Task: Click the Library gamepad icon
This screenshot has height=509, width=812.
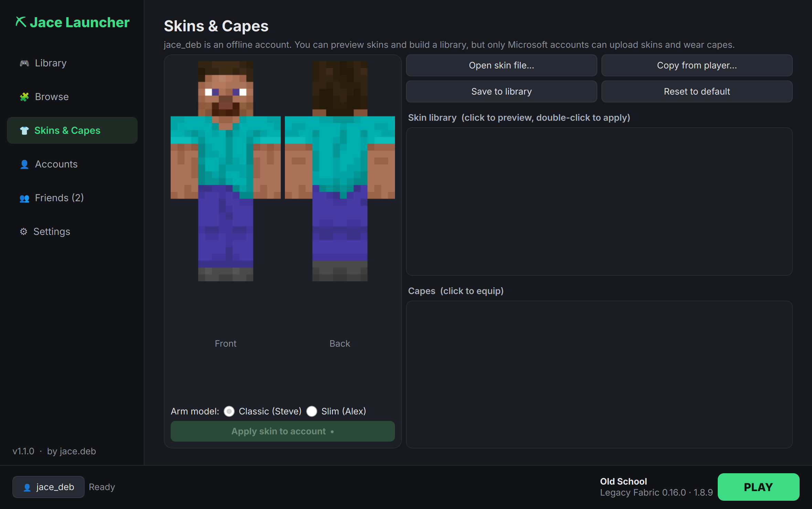Action: (24, 63)
